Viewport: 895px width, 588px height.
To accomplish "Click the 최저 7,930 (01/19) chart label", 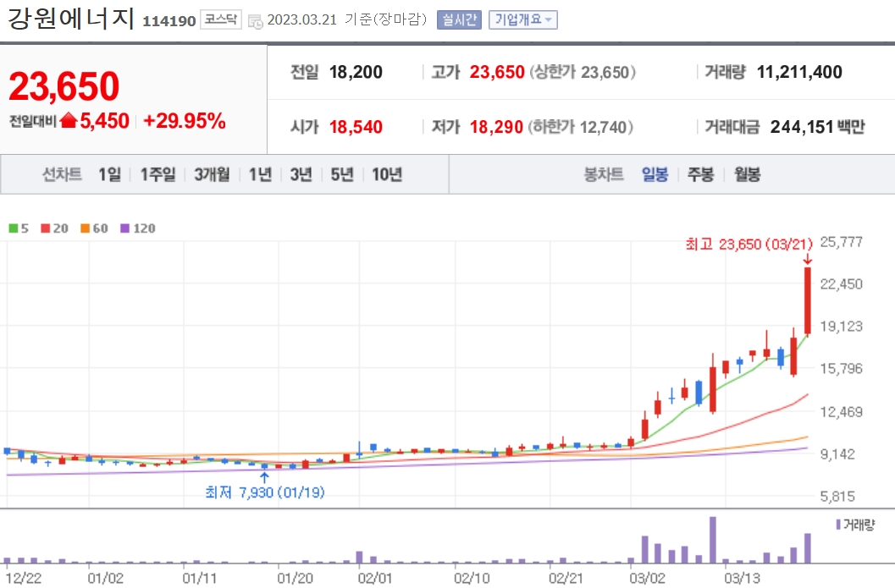I will click(265, 492).
